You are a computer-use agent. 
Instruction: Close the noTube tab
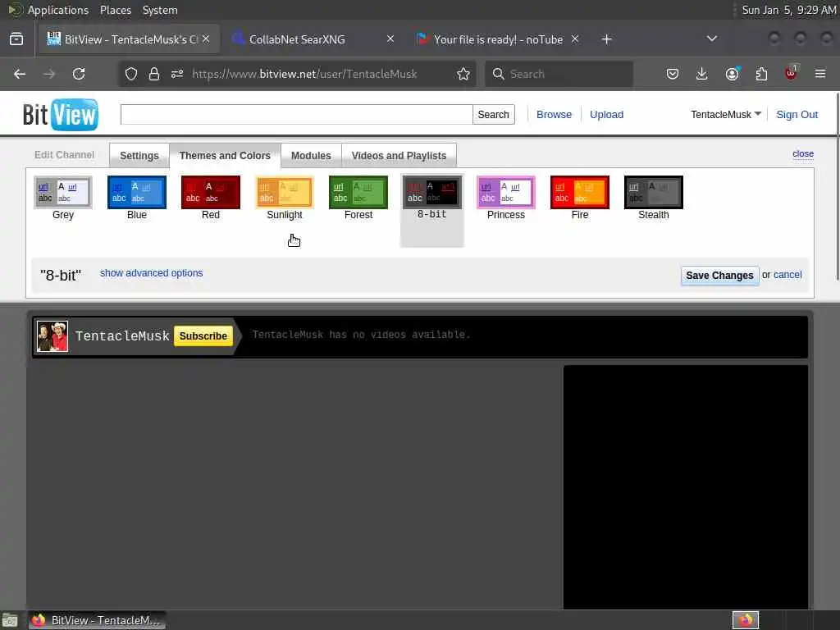point(575,39)
